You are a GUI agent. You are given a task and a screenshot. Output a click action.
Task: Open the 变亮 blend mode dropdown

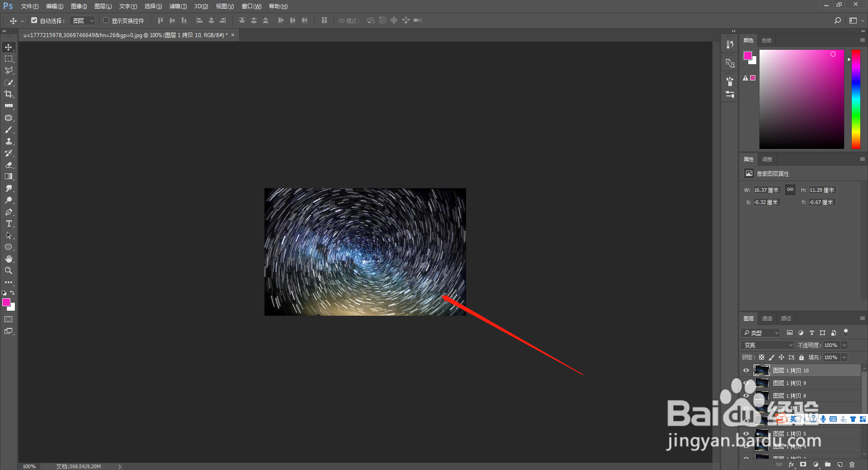(x=767, y=345)
